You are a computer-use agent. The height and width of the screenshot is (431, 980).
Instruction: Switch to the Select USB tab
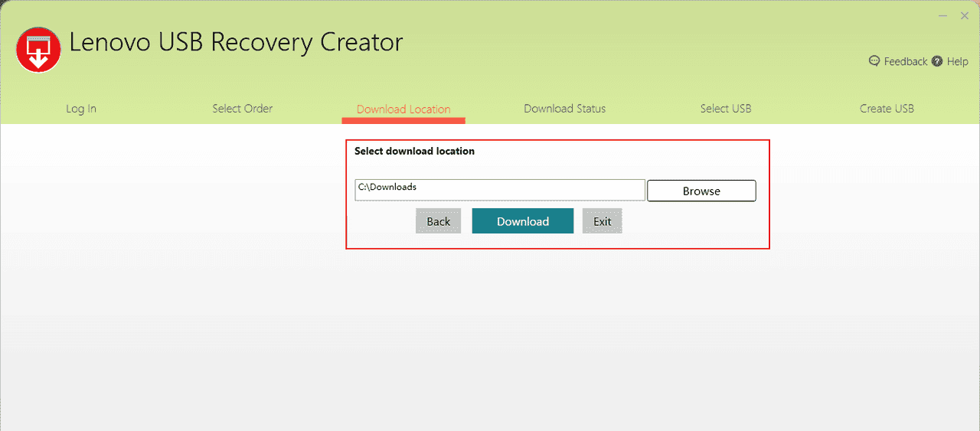(x=725, y=109)
